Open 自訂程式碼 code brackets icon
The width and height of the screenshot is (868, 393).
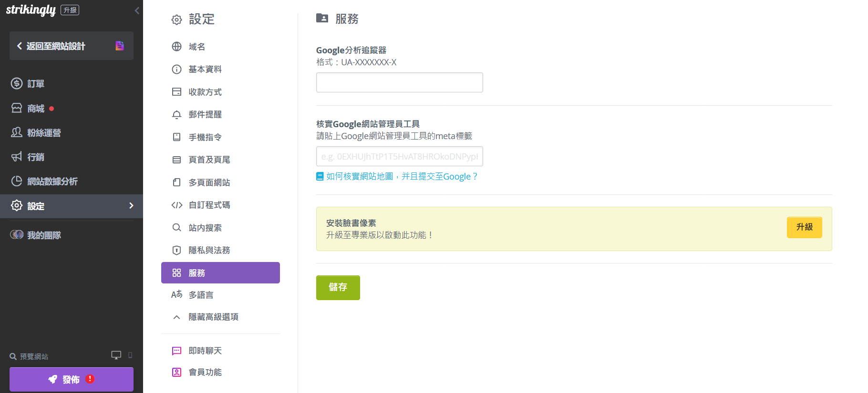(x=177, y=205)
